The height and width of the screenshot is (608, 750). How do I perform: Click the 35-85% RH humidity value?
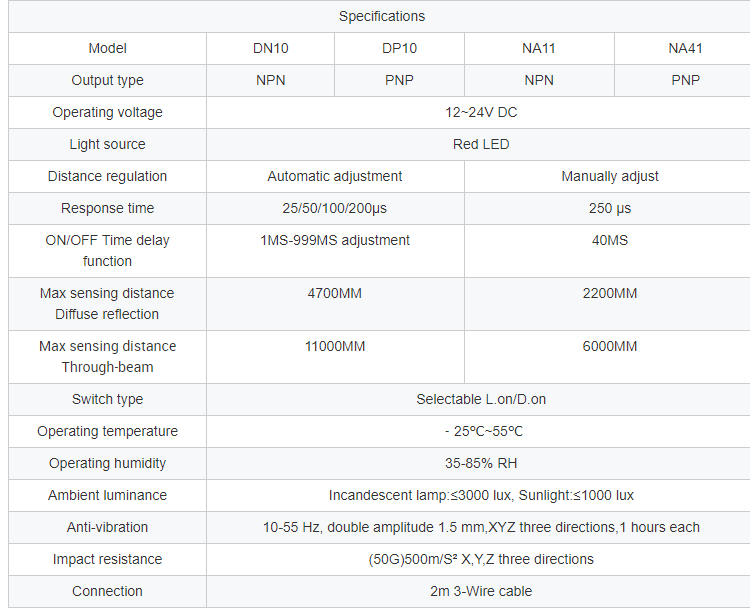481,463
